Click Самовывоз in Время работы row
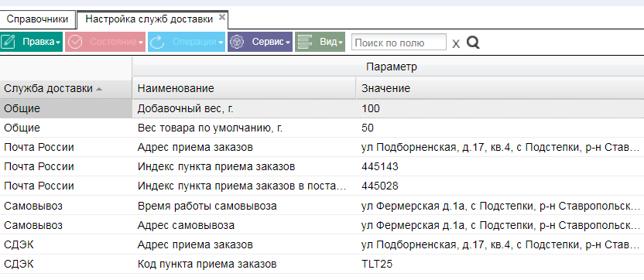 [x=33, y=206]
